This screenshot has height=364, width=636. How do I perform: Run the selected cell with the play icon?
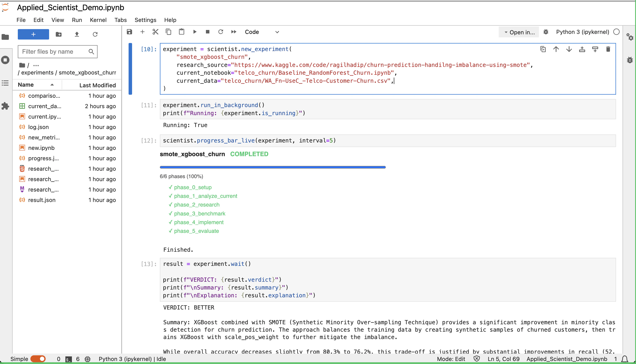coord(195,32)
